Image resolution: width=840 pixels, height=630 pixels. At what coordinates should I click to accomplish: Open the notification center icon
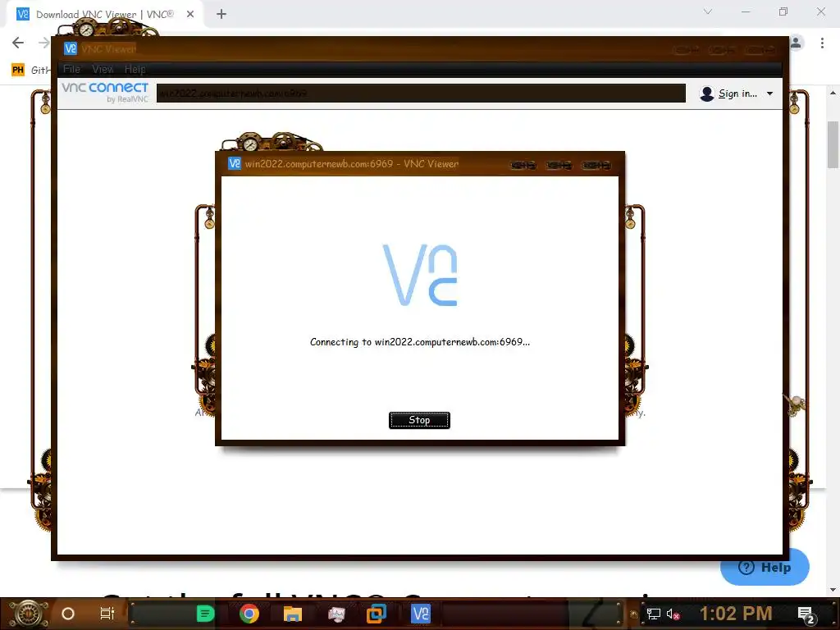[806, 614]
